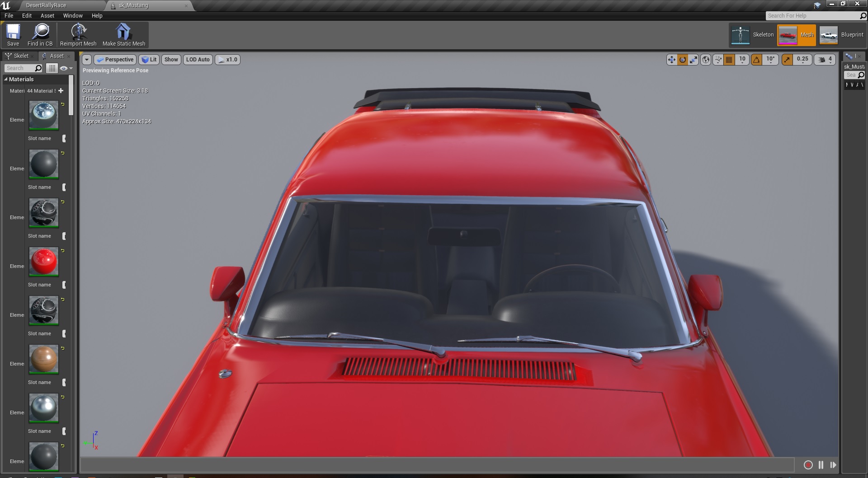The height and width of the screenshot is (478, 868).
Task: Open the LOD Auto dropdown
Action: 198,60
